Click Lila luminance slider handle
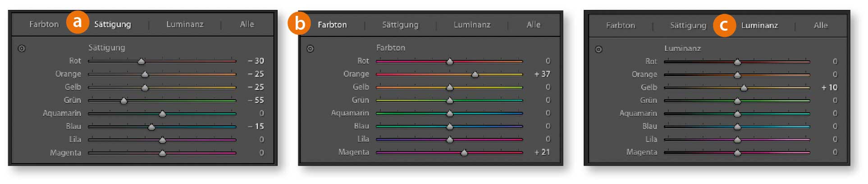Viewport: 868px width, 184px height. point(737,140)
